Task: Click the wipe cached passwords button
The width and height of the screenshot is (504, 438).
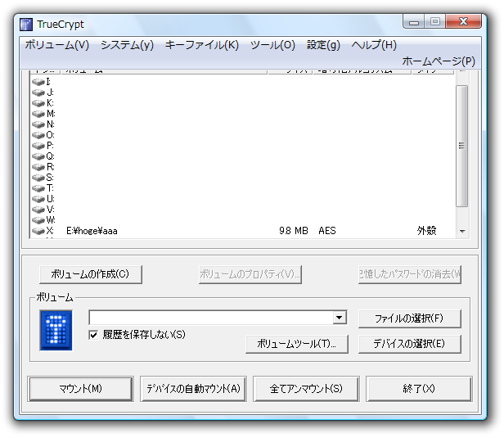Action: click(409, 274)
